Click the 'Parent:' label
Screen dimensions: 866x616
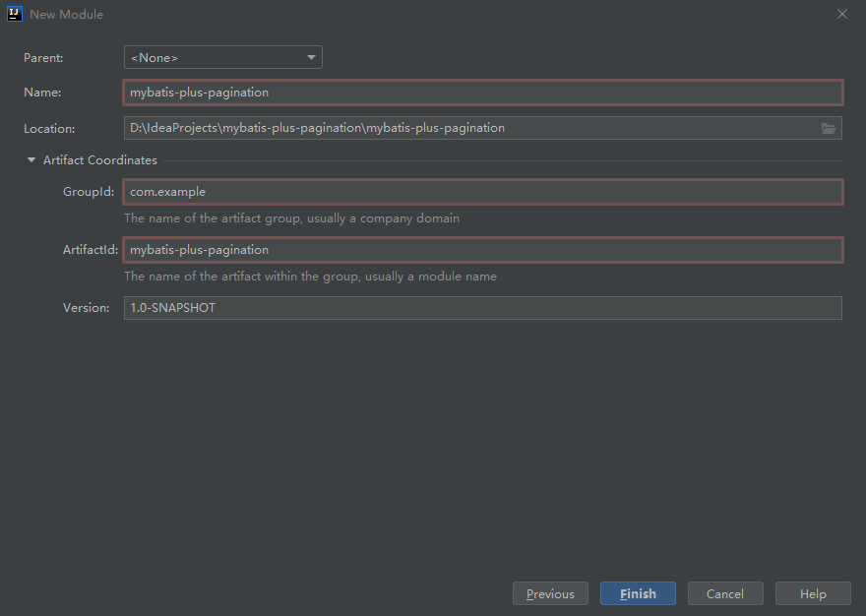coord(43,58)
